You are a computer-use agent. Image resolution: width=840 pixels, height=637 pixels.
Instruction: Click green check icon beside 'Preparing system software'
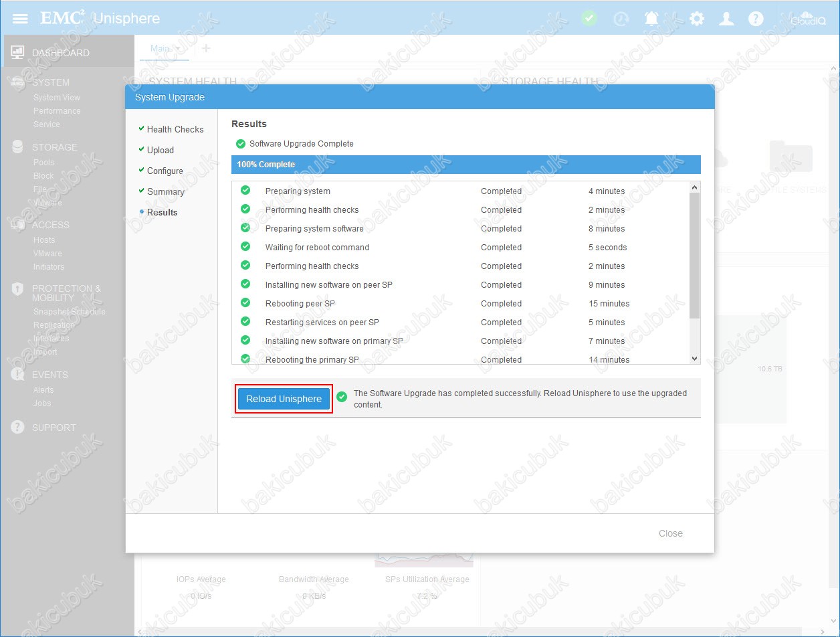click(x=245, y=228)
